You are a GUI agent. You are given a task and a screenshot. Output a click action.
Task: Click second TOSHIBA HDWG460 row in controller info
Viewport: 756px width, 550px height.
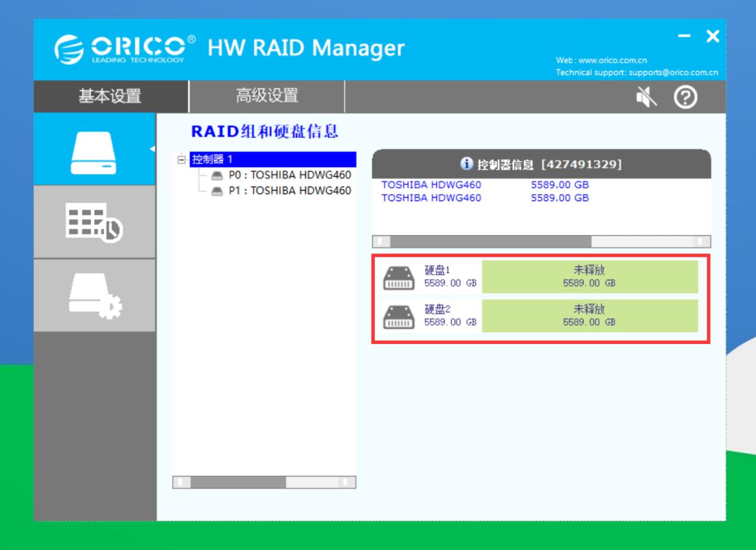(485, 197)
